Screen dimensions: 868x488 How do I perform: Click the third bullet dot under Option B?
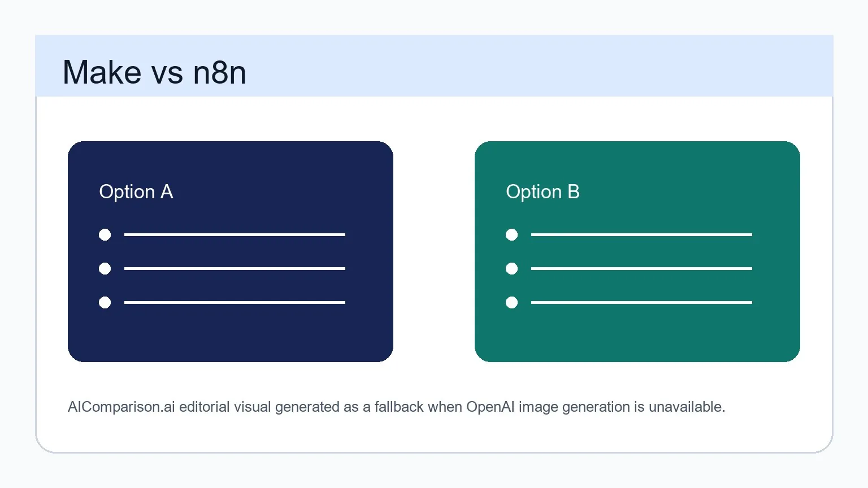[511, 302]
